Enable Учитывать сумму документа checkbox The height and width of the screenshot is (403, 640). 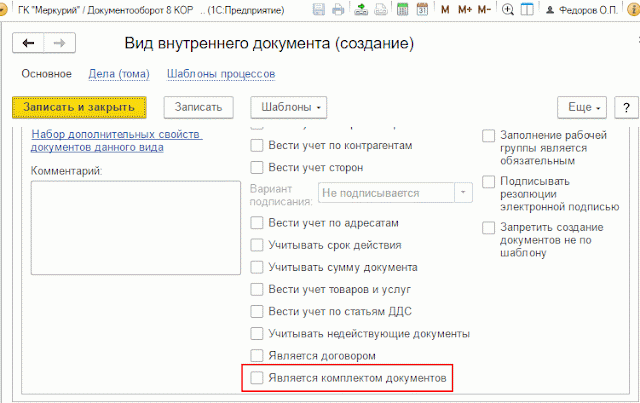tap(256, 267)
